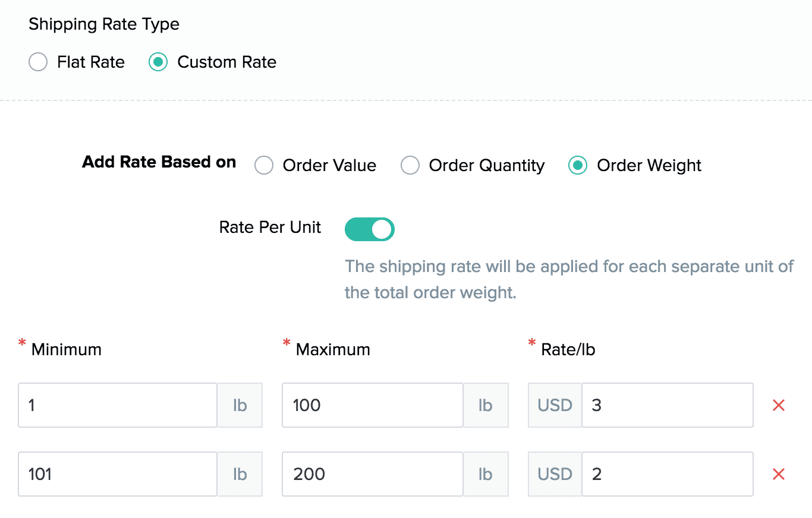812x518 pixels.
Task: Click lb unit beside Maximum value 200
Action: point(486,474)
